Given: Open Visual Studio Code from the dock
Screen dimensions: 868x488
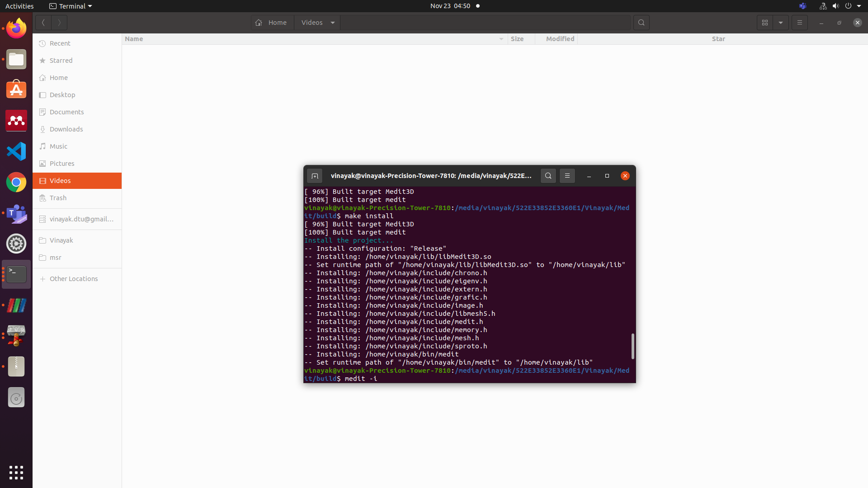Looking at the screenshot, I should 16,151.
